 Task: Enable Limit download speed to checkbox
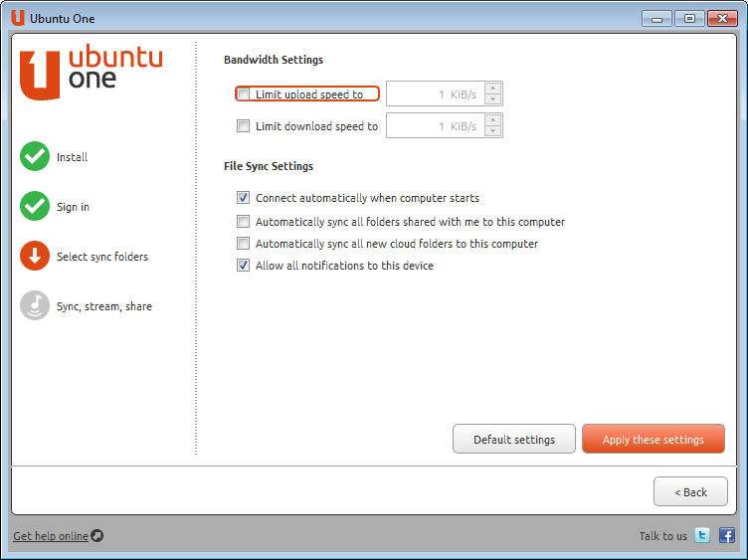coord(243,126)
